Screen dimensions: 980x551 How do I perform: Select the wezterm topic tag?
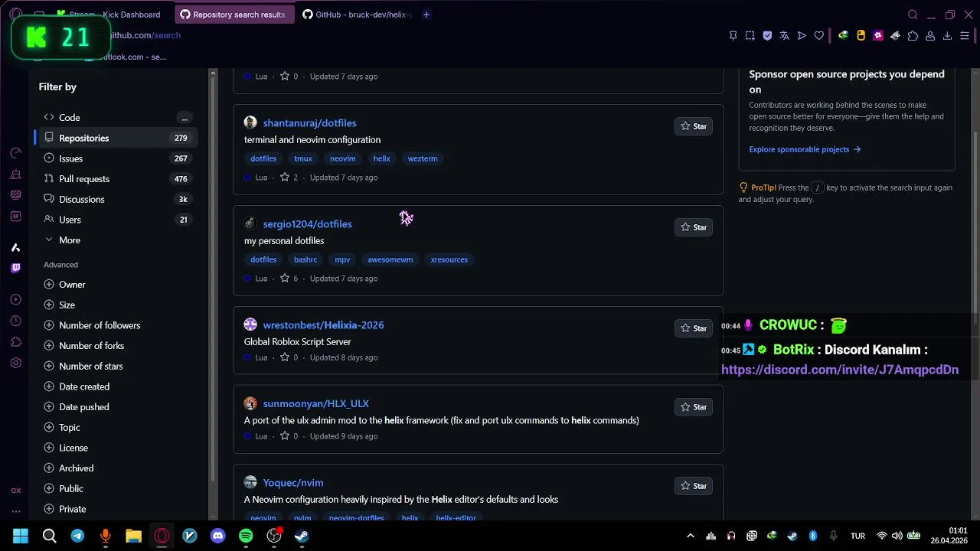[x=423, y=158]
